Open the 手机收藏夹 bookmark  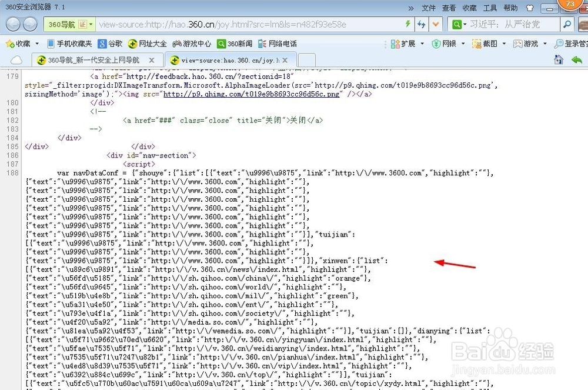point(70,44)
